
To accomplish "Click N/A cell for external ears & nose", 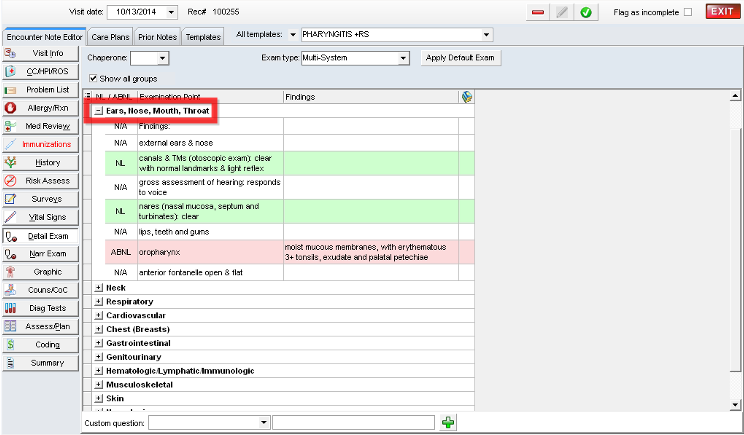I will coord(121,143).
